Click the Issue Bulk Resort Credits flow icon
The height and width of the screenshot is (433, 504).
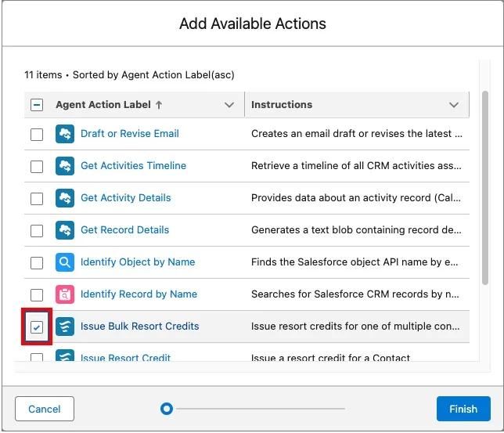coord(65,327)
